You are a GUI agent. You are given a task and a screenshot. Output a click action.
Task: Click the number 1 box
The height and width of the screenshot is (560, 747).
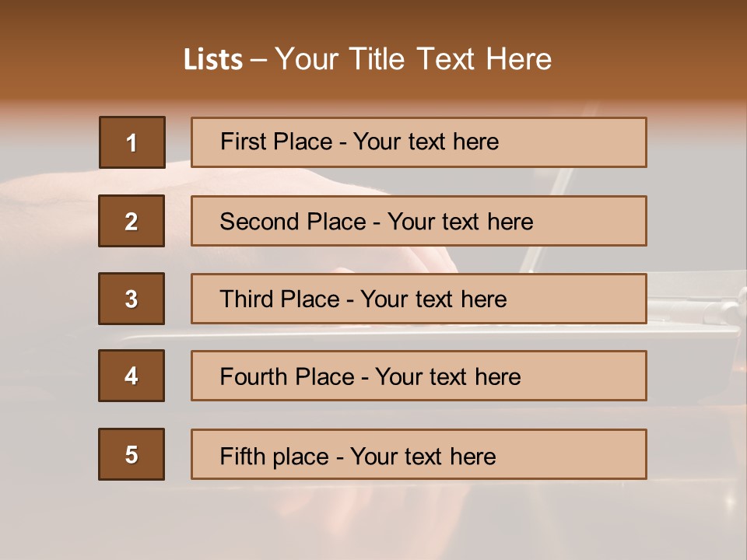[132, 142]
